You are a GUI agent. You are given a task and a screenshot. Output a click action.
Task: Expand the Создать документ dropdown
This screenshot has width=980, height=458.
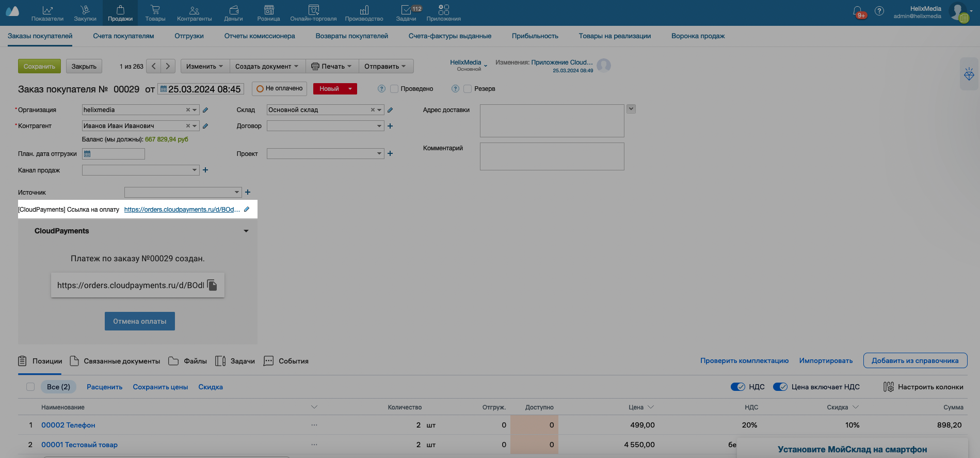267,66
